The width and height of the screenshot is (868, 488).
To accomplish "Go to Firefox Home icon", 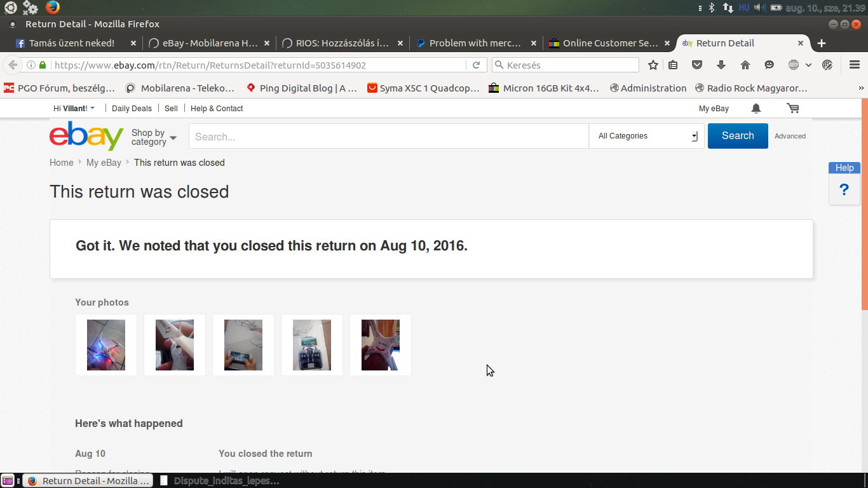I will point(745,65).
